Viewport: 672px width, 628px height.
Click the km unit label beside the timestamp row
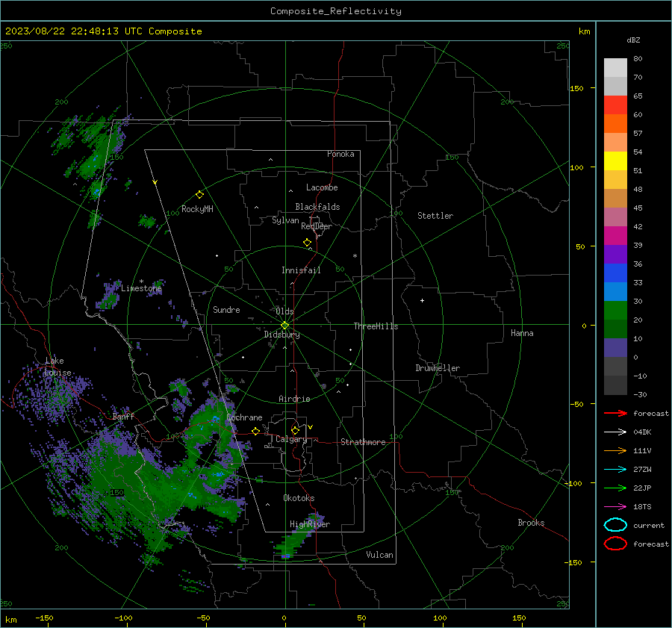coord(584,31)
